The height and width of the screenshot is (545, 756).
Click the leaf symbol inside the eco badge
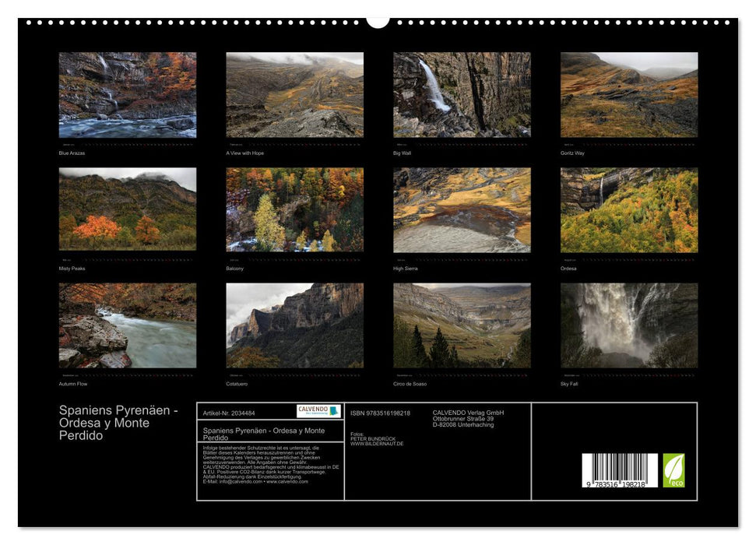[673, 466]
